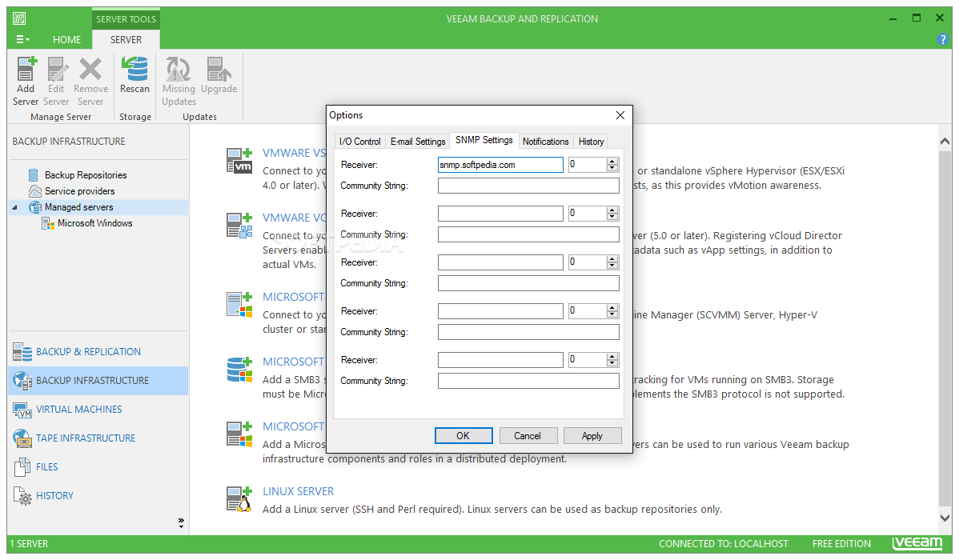
Task: Open the E-mail Settings tab
Action: (x=418, y=142)
